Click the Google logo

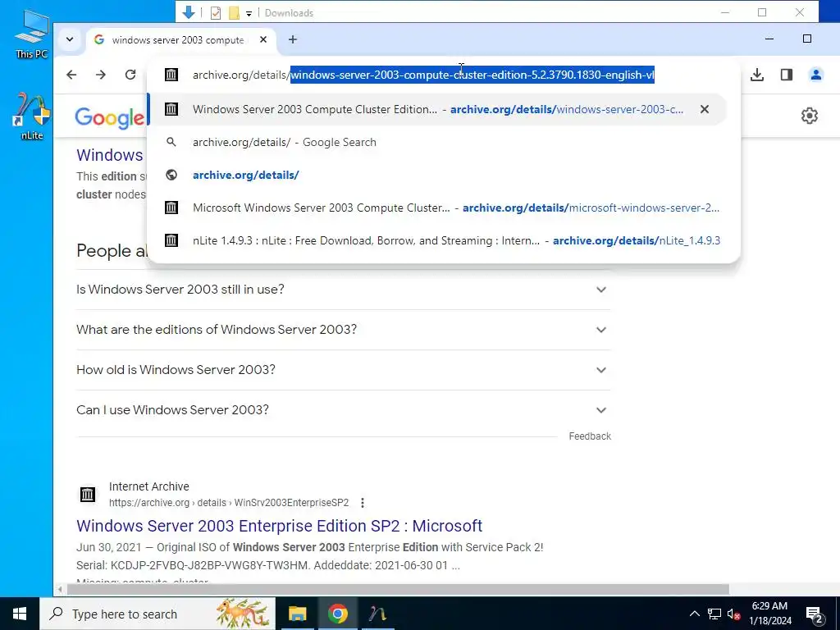(110, 117)
